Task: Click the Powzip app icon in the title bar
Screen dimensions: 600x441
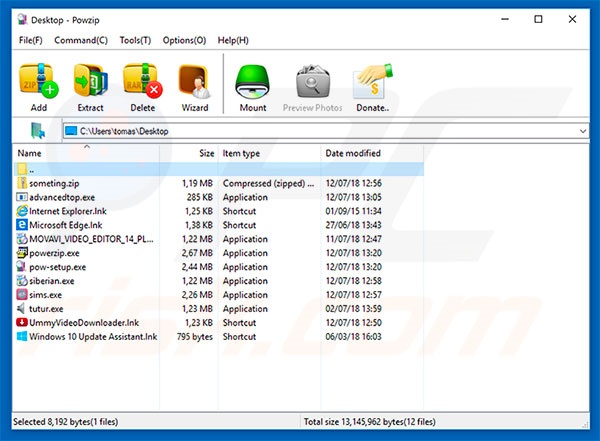Action: tap(22, 19)
